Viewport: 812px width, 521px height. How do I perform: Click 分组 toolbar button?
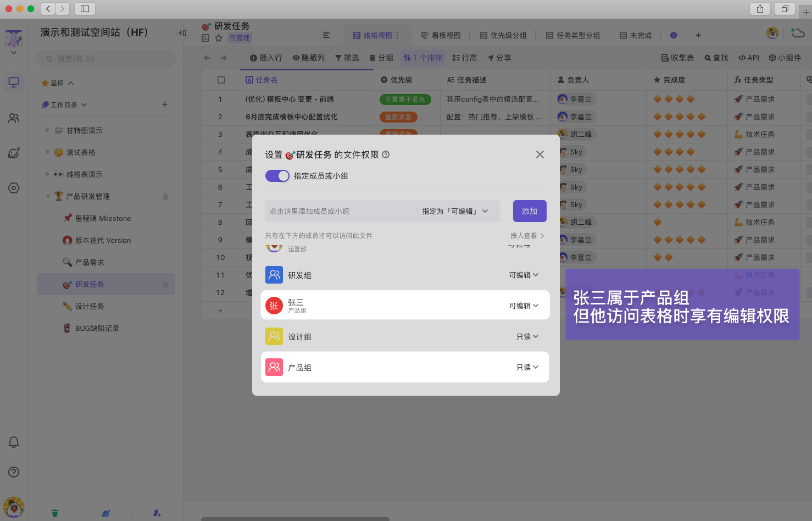click(381, 58)
